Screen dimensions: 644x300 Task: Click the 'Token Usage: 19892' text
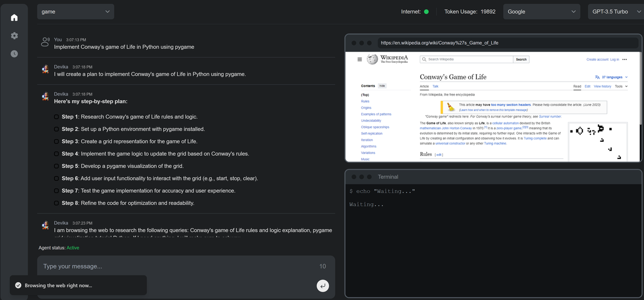point(470,11)
